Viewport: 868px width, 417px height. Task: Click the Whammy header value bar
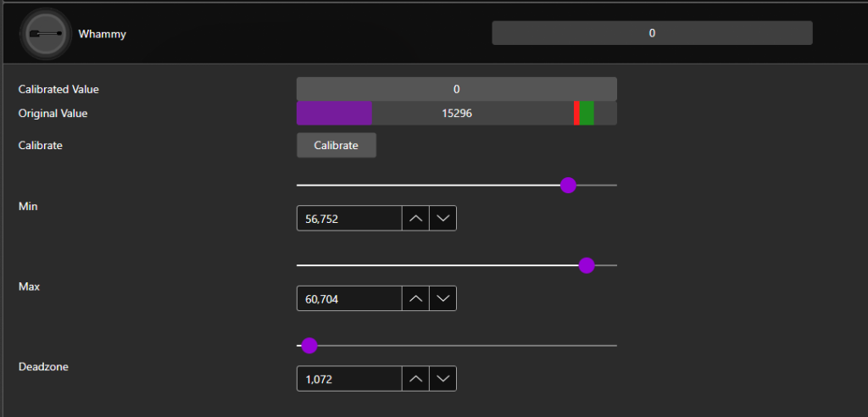click(x=652, y=33)
